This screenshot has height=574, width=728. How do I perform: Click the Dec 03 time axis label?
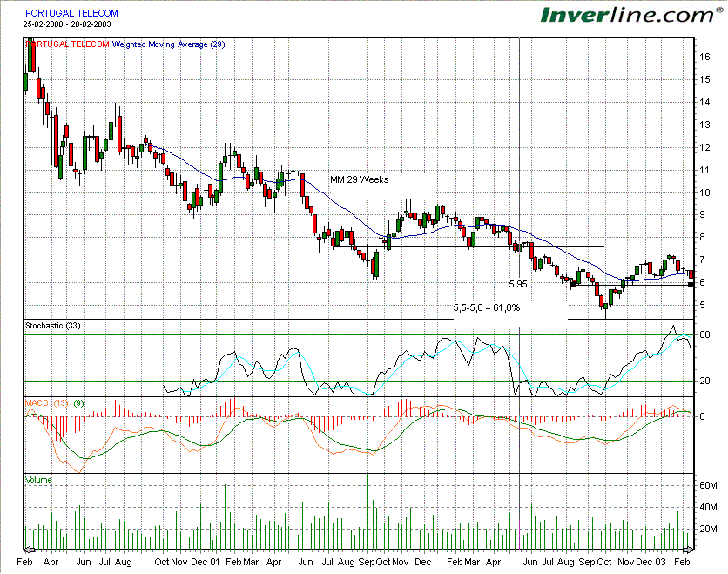coord(650,563)
